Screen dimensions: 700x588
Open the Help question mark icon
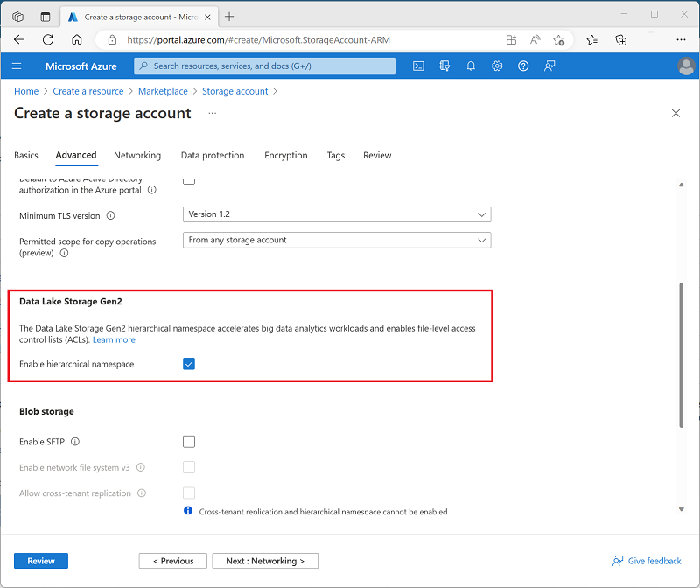[x=523, y=66]
